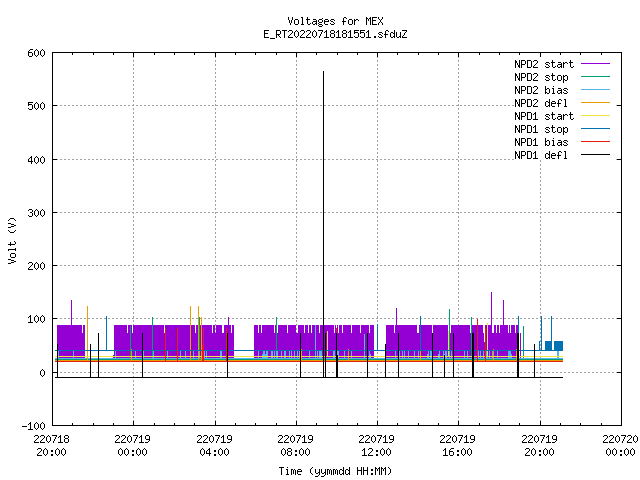640x480 pixels.
Task: Click the 200 tick label on the voltage axis
Action: 37,266
